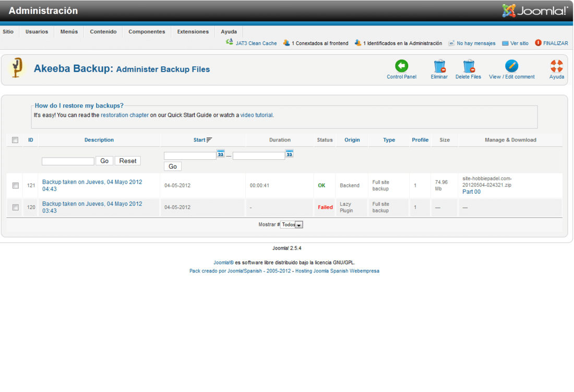Click the sort order icon beside Start

209,140
